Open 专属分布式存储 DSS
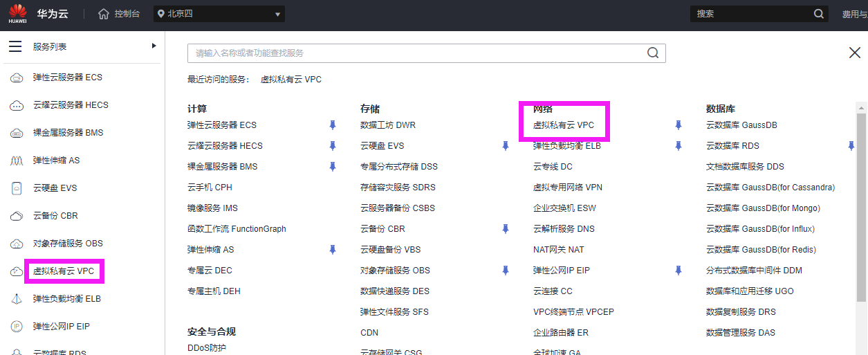This screenshot has height=355, width=868. pos(399,167)
